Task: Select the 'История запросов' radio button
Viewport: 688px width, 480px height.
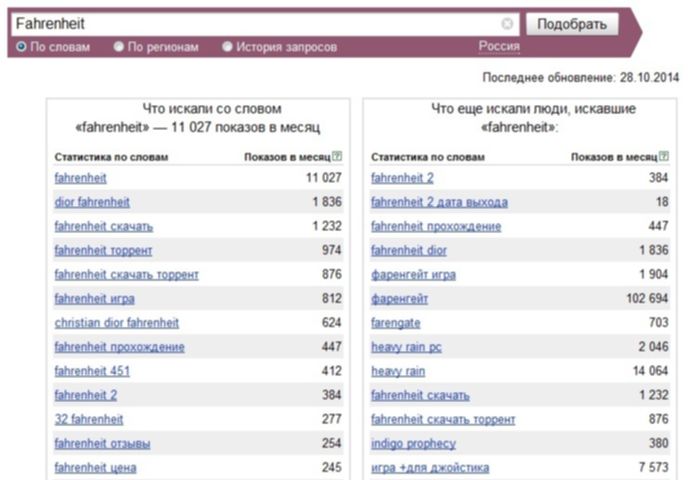Action: [x=227, y=47]
